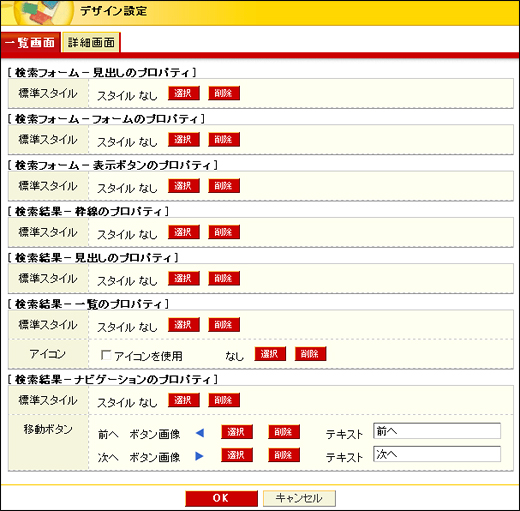This screenshot has width=520, height=511.
Task: Click 選択 for the 前へ button image
Action: coord(237,432)
